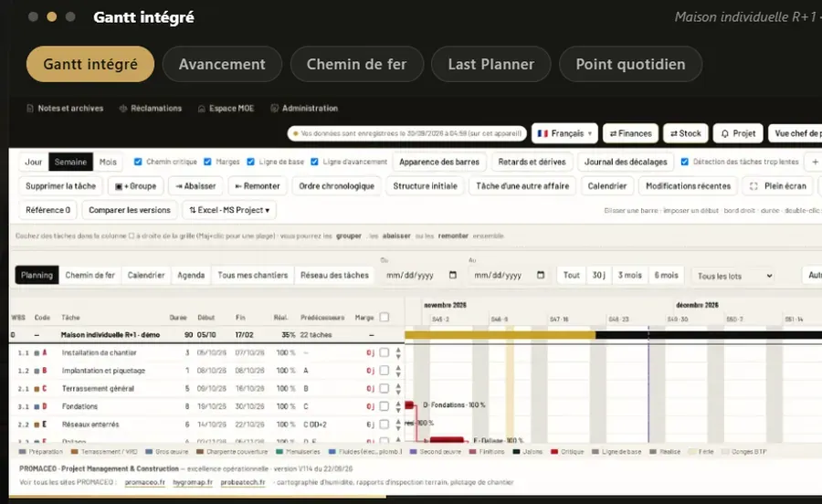This screenshot has width=822, height=504.
Task: Open the Administration page
Action: [304, 109]
